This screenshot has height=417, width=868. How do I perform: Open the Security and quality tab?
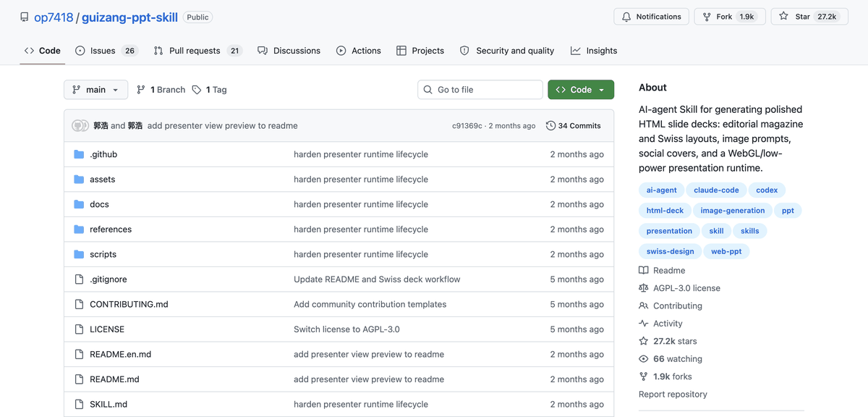[507, 51]
